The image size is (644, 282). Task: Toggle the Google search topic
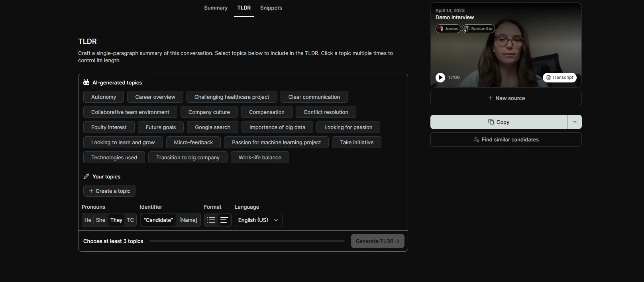[x=212, y=127]
